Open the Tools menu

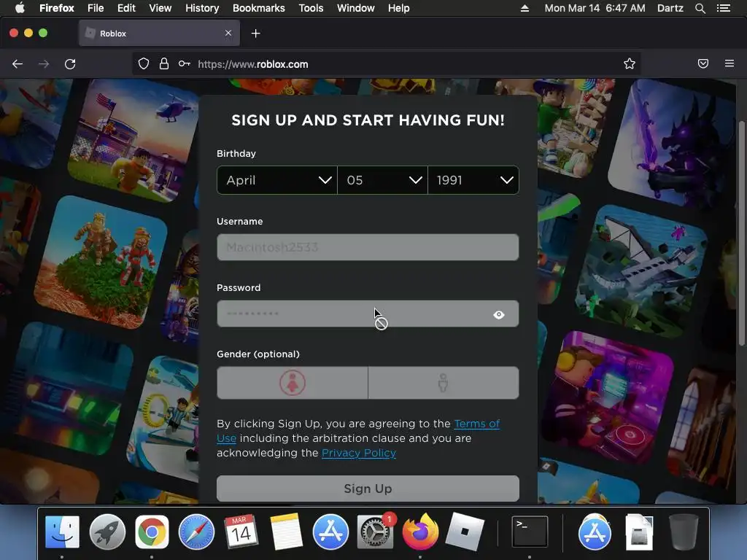(x=311, y=8)
